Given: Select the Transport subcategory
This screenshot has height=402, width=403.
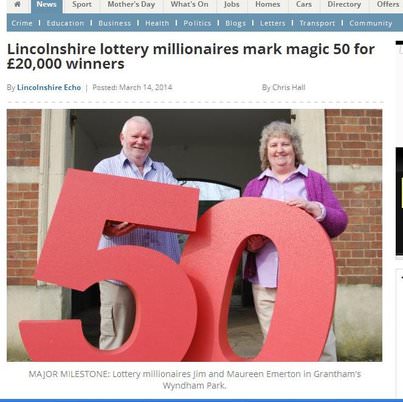Looking at the screenshot, I should (317, 23).
